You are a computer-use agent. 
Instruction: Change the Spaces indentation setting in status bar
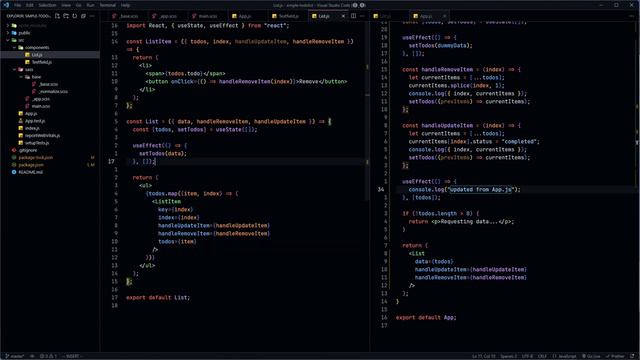click(x=509, y=356)
